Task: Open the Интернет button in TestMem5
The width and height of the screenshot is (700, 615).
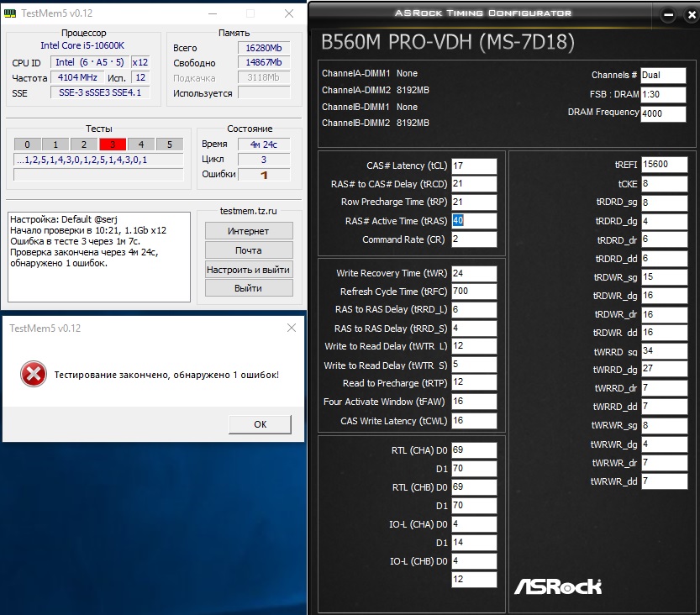Action: point(249,231)
